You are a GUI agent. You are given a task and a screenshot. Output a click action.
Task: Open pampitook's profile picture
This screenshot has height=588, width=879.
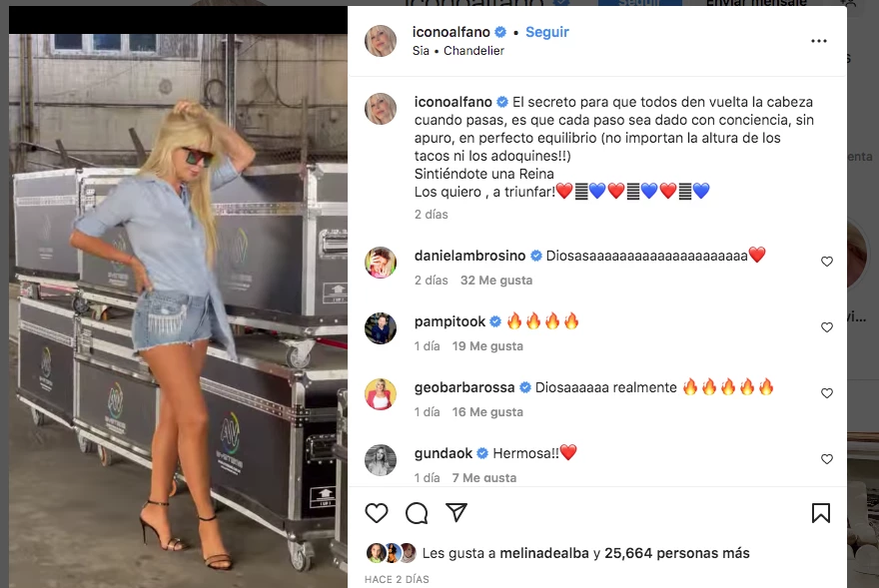381,327
